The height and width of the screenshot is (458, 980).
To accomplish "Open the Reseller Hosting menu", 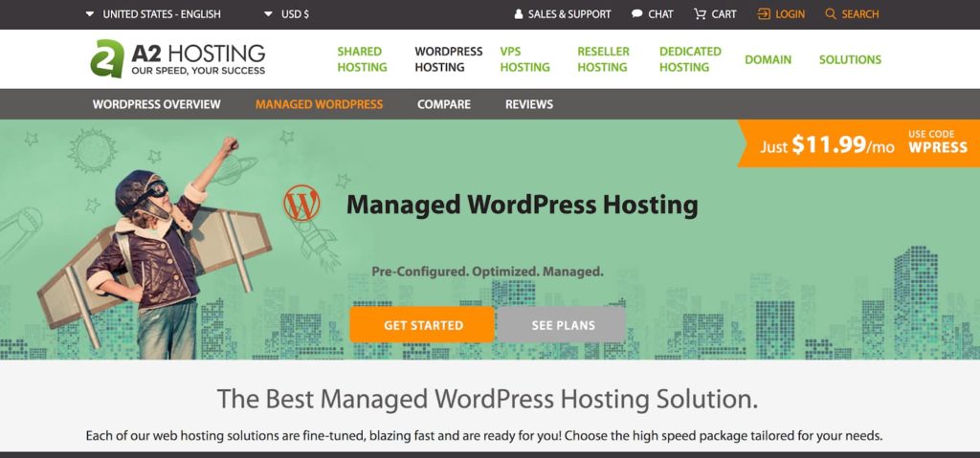I will click(x=603, y=59).
